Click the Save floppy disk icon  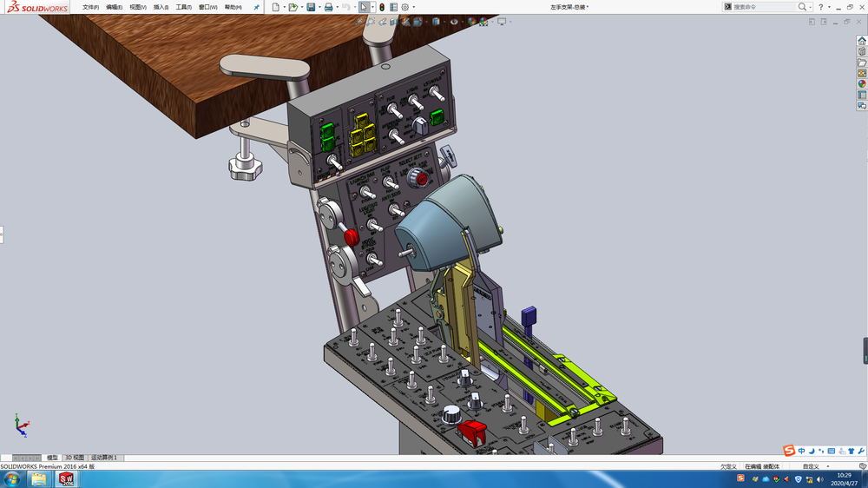click(x=311, y=7)
